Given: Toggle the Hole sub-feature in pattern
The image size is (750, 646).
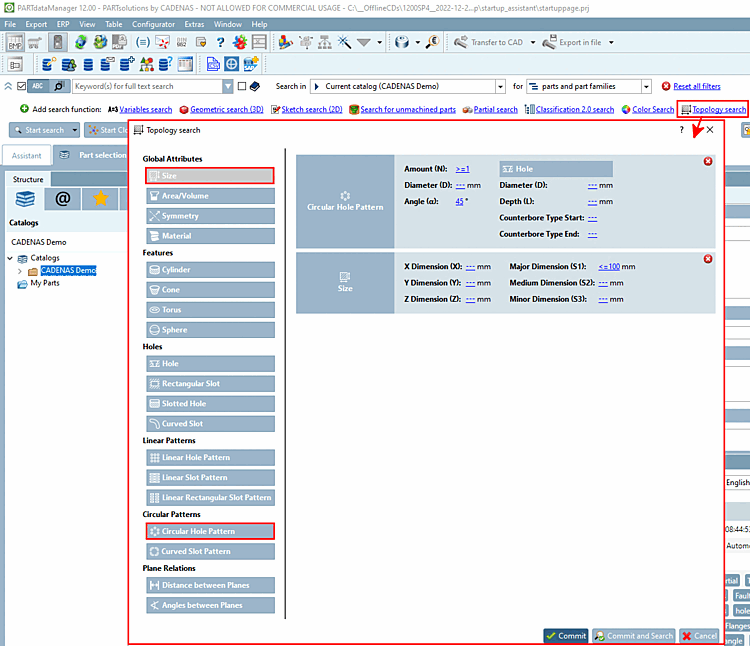Looking at the screenshot, I should click(556, 169).
